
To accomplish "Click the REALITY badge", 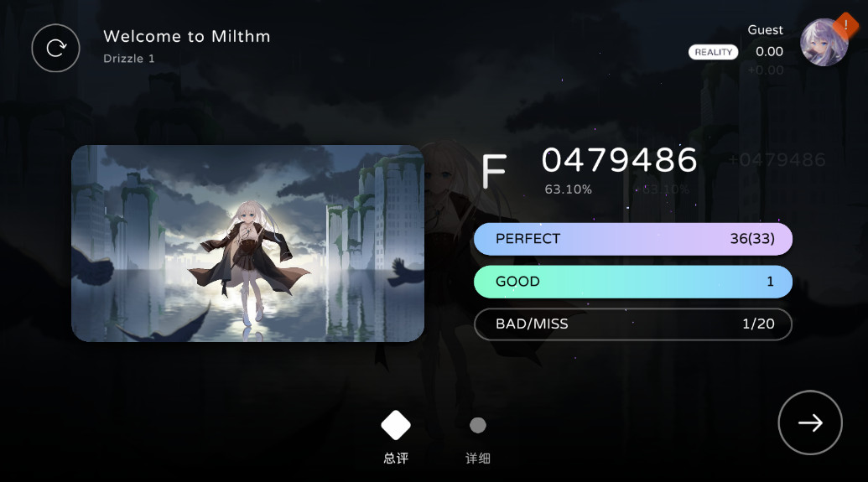I will pos(713,52).
